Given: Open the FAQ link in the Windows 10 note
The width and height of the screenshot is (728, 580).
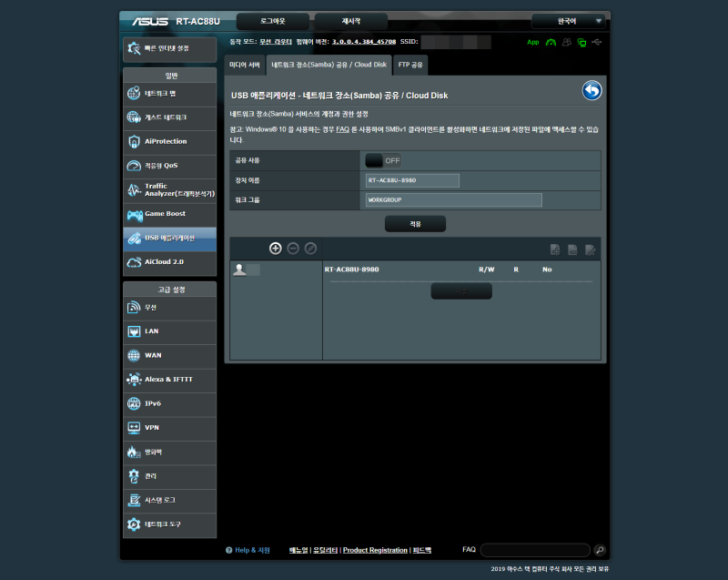Looking at the screenshot, I should [x=343, y=129].
